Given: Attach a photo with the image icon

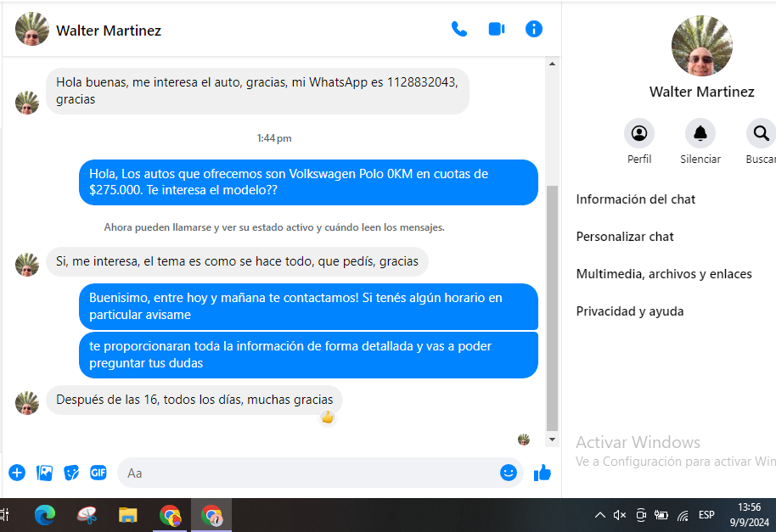Looking at the screenshot, I should point(44,473).
